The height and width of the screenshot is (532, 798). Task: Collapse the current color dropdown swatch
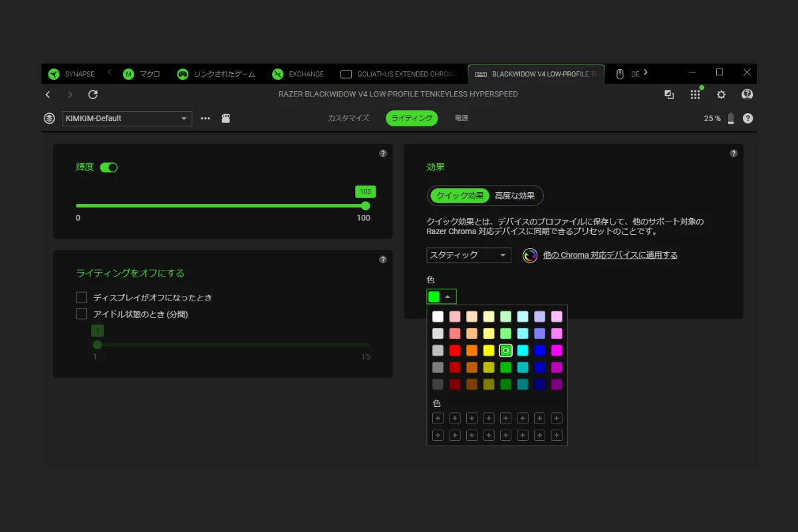[x=442, y=297]
